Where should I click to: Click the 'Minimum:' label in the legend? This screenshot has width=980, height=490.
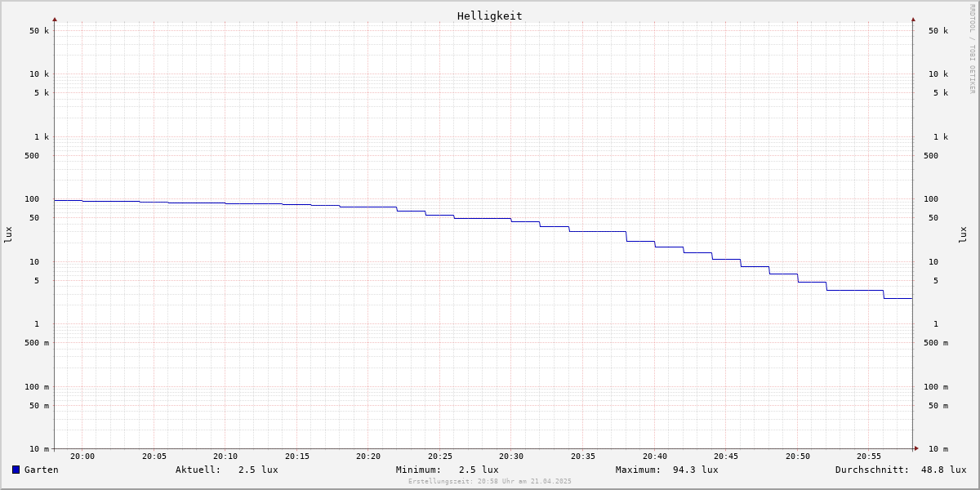click(419, 470)
